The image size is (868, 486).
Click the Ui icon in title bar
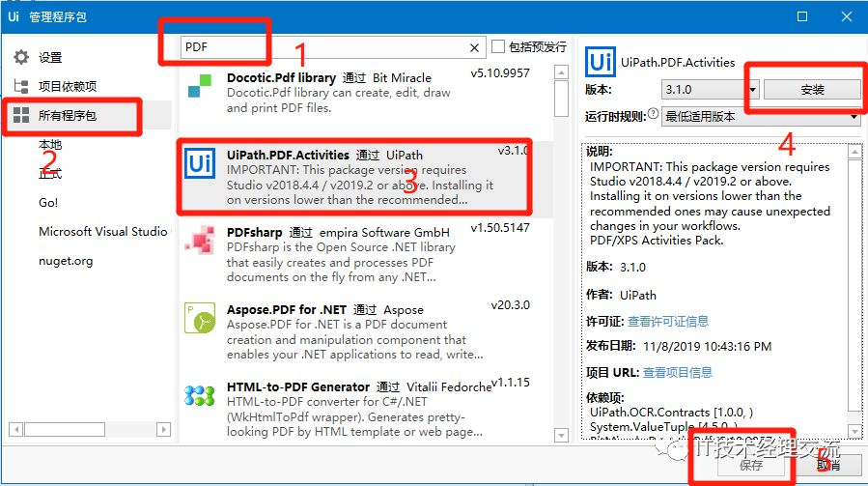pyautogui.click(x=14, y=16)
